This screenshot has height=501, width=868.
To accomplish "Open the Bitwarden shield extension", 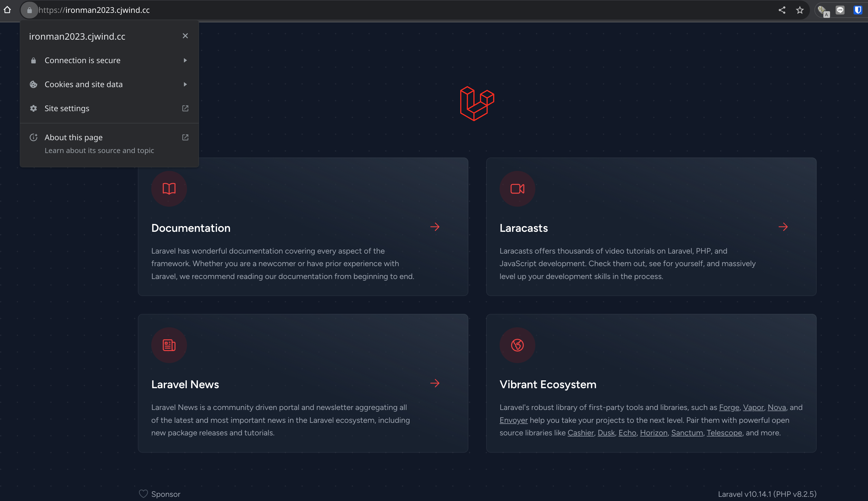I will 858,10.
